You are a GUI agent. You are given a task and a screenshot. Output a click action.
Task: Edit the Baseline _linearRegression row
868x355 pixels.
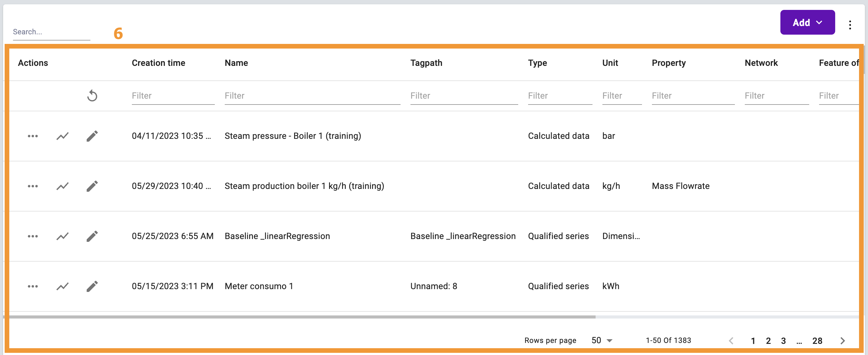(92, 236)
